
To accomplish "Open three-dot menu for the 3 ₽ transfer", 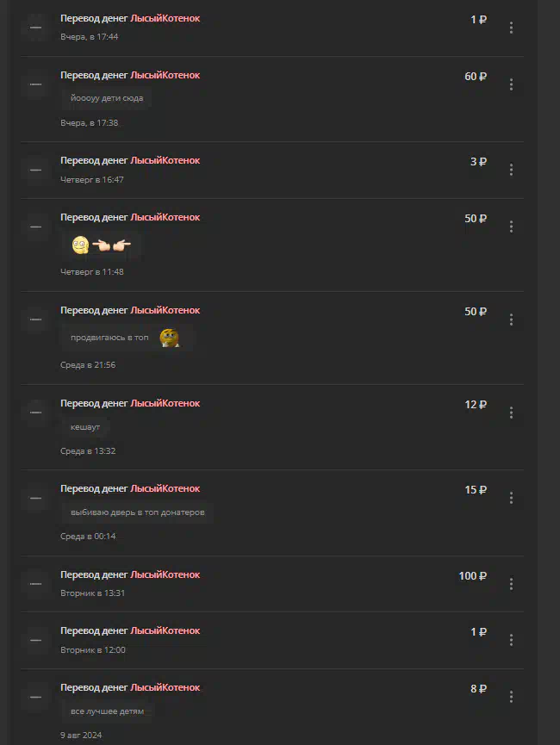I will 511,170.
